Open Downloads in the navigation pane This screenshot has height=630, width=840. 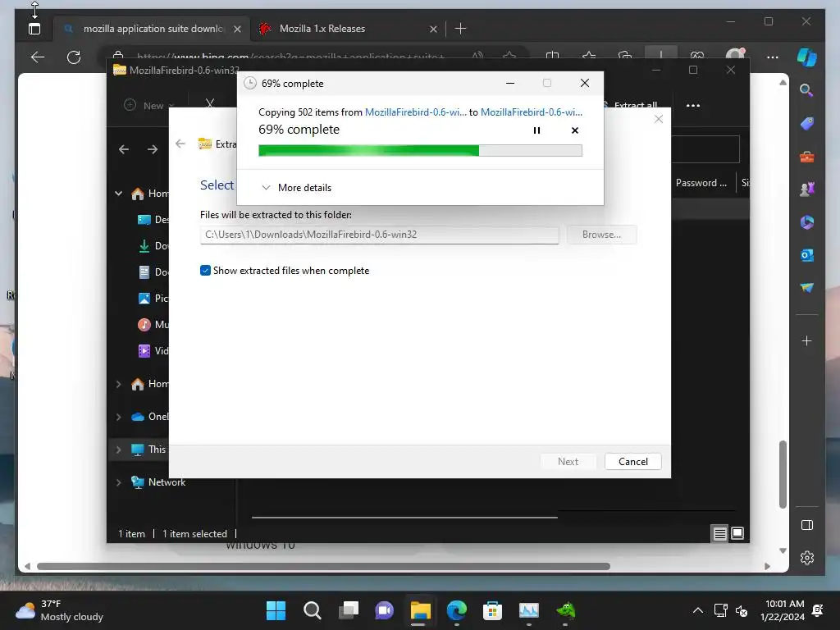point(153,246)
